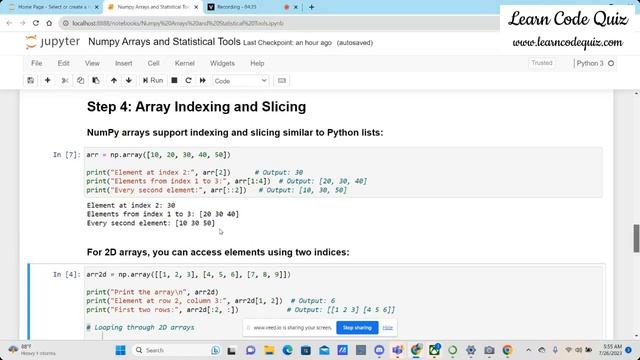Click the Trusted notebook indicator

[x=542, y=63]
